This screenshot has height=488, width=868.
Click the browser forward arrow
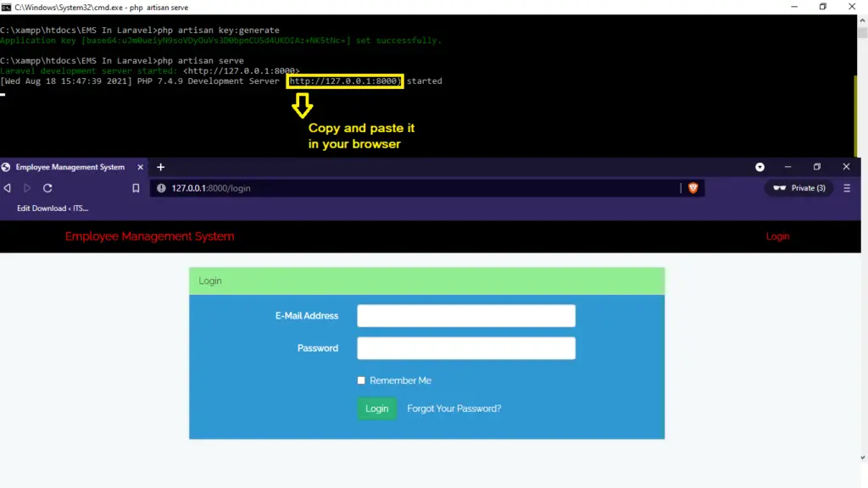point(27,188)
